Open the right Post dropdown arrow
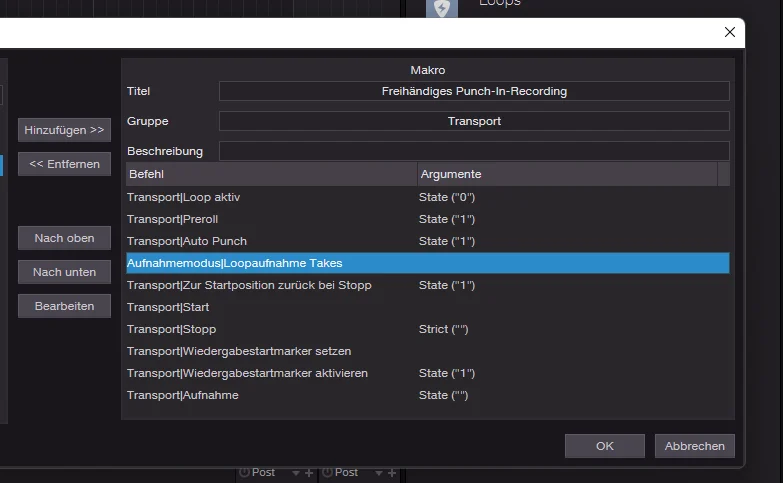783x483 pixels. (x=379, y=473)
